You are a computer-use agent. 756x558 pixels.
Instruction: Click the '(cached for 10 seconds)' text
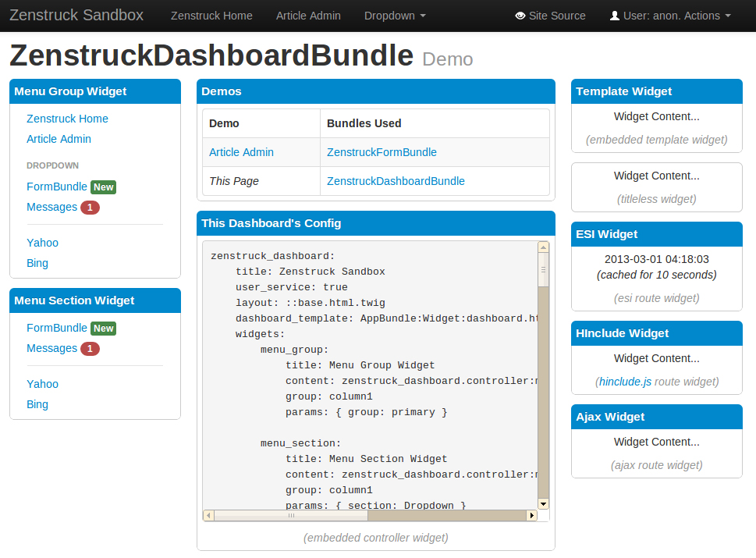tap(657, 275)
